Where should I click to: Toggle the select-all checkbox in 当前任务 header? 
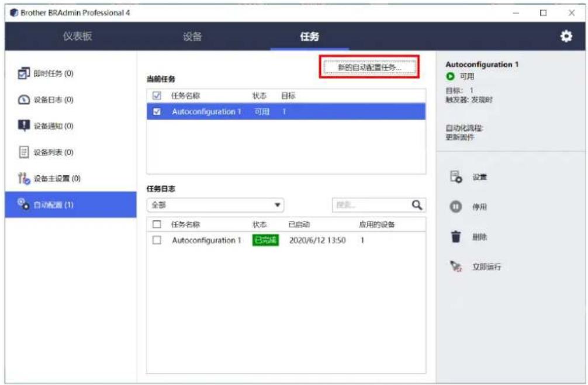tap(157, 96)
